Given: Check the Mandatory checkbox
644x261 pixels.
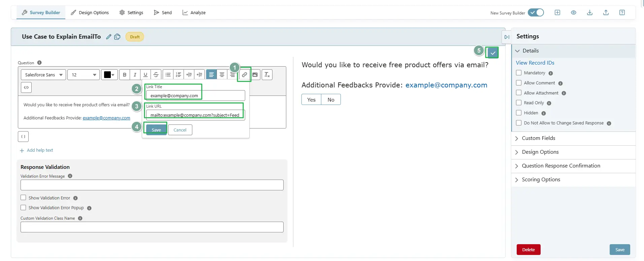Looking at the screenshot, I should 519,73.
